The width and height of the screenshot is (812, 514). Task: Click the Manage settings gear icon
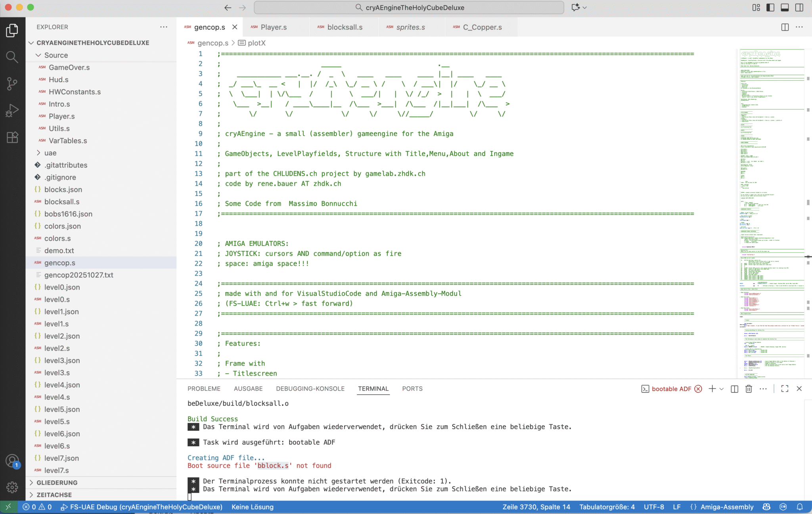pyautogui.click(x=12, y=487)
